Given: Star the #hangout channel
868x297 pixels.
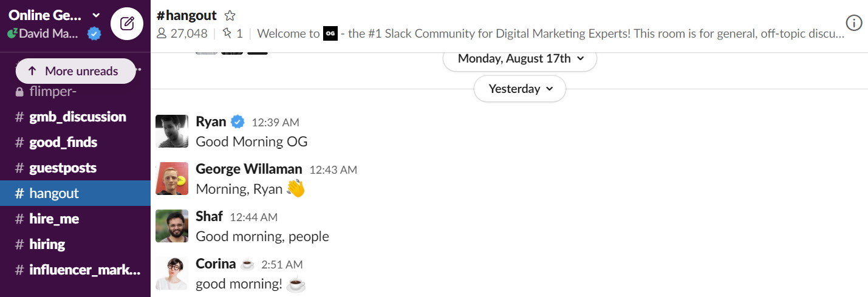Looking at the screenshot, I should tap(230, 16).
